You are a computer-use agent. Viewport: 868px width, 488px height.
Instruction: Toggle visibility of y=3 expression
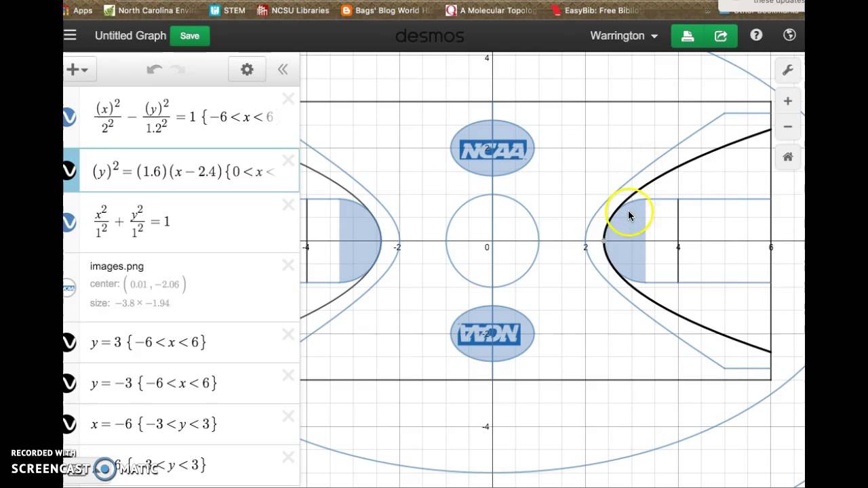(x=68, y=342)
